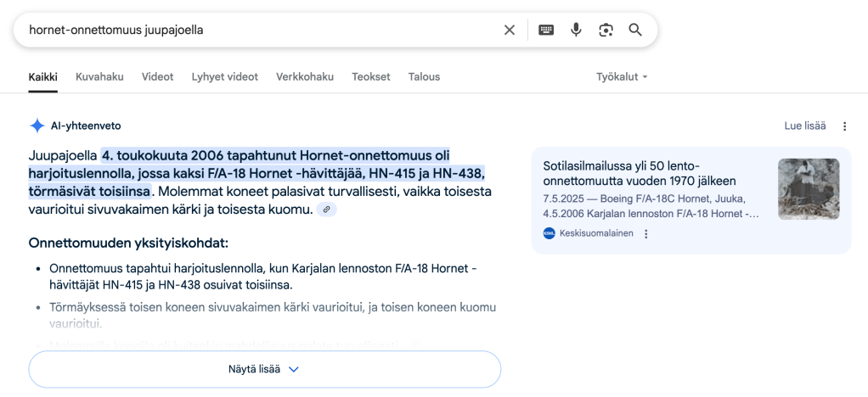The width and height of the screenshot is (868, 397).
Task: Expand the Työkalut dropdown
Action: click(622, 76)
